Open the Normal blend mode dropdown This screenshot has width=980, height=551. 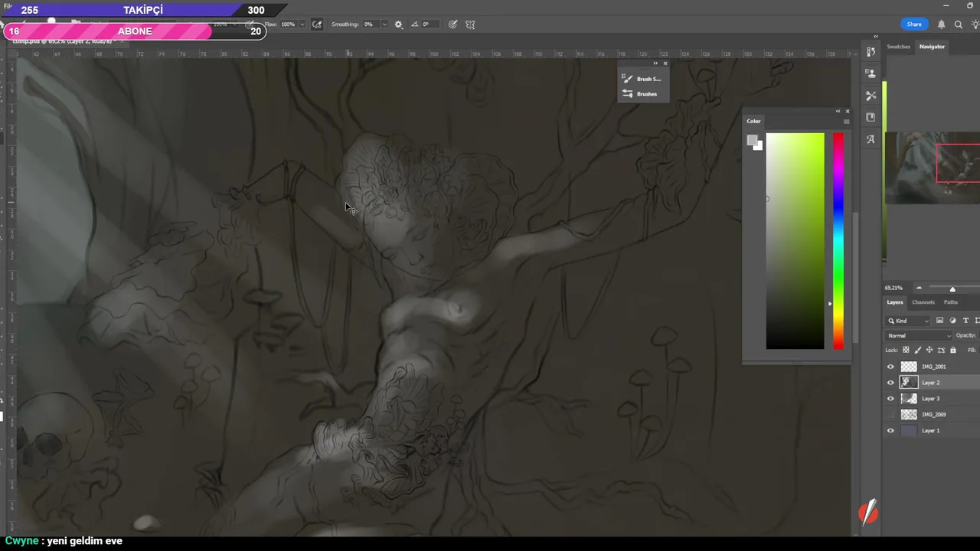click(x=919, y=336)
